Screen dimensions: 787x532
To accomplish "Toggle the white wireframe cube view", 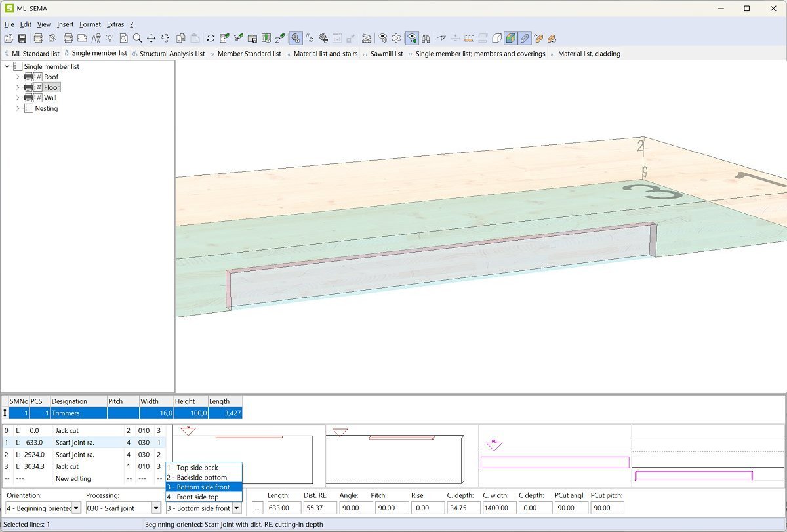I will pos(496,38).
